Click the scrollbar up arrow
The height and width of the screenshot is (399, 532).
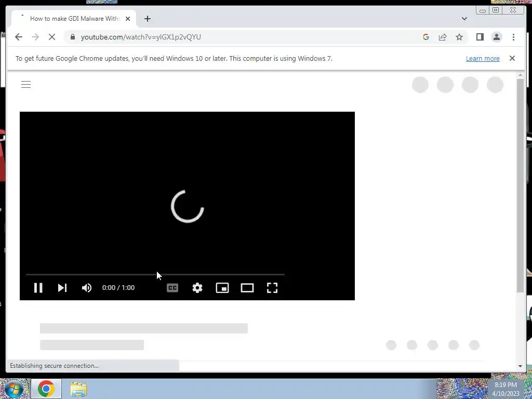coord(520,75)
